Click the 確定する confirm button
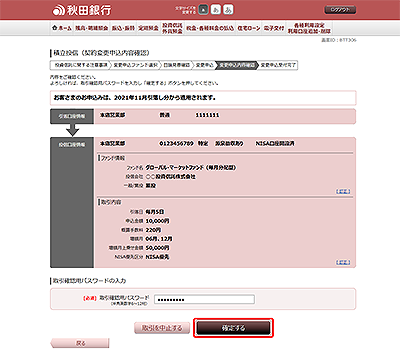The image size is (400, 360). point(233,328)
